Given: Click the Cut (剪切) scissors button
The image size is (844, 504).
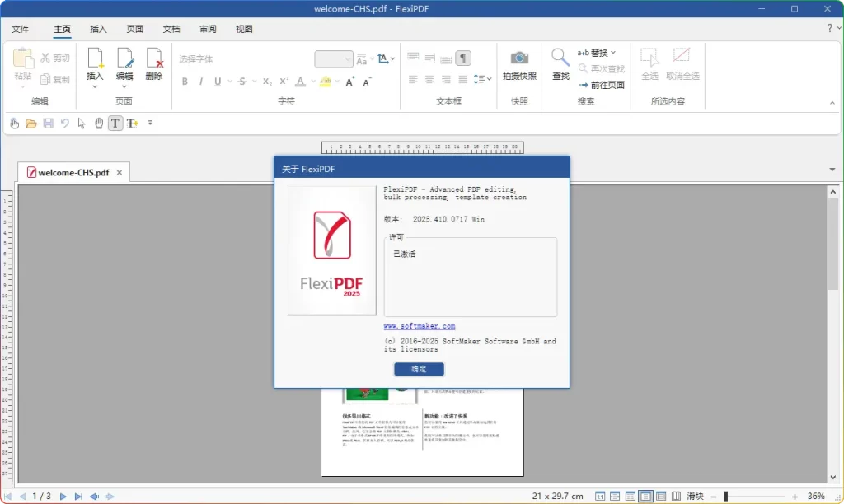Looking at the screenshot, I should [55, 58].
